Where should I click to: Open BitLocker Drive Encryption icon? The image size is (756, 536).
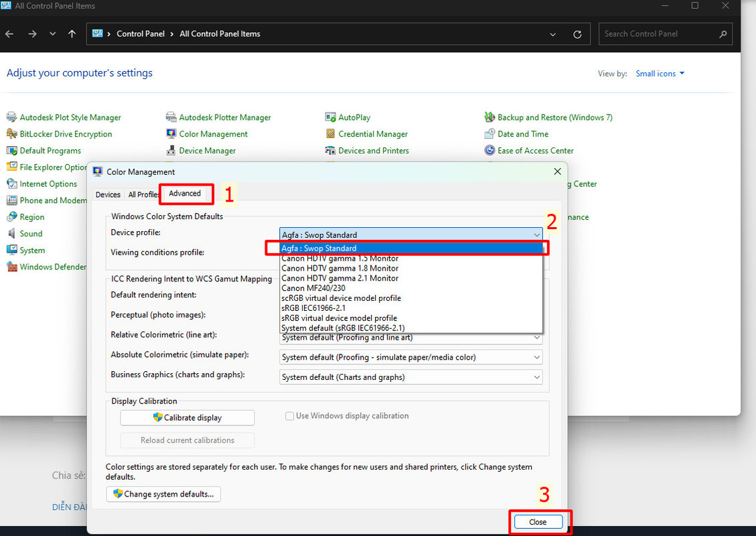point(11,133)
